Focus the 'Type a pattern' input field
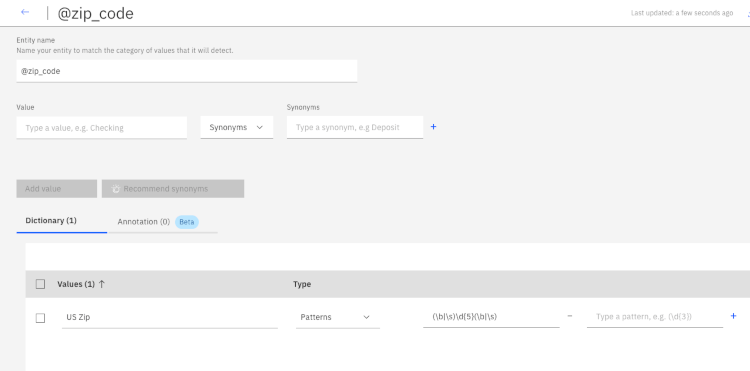Viewport: 750px width, 371px height. (655, 316)
